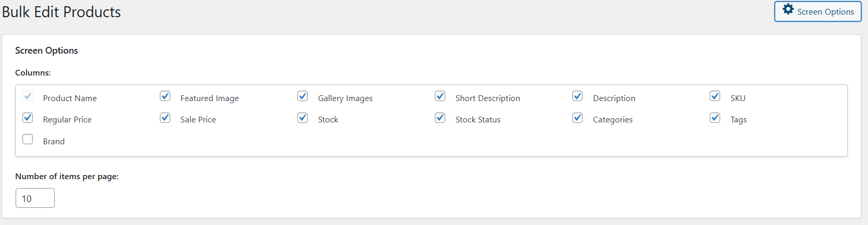Screen dimensions: 868x225
Task: Click the Featured Image label
Action: point(209,98)
